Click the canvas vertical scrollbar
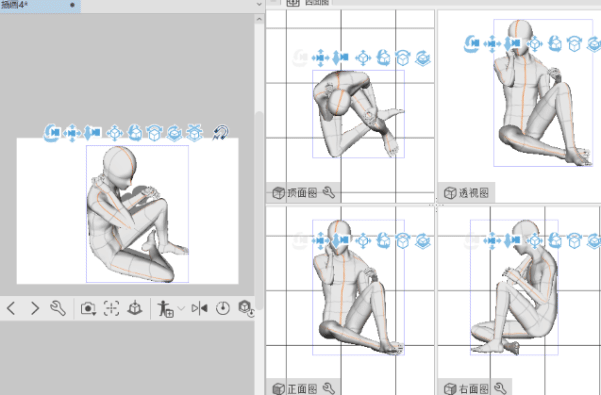This screenshot has height=395, width=601. tap(259, 211)
